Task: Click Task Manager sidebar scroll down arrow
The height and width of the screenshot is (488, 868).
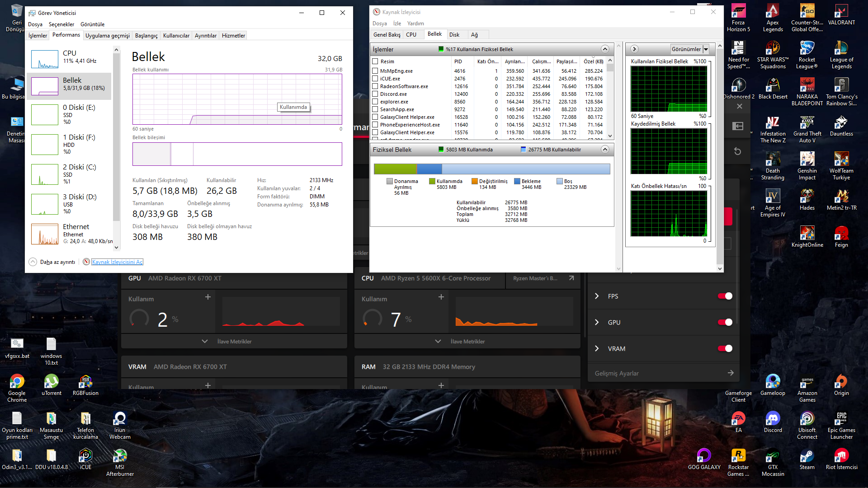Action: [x=116, y=247]
